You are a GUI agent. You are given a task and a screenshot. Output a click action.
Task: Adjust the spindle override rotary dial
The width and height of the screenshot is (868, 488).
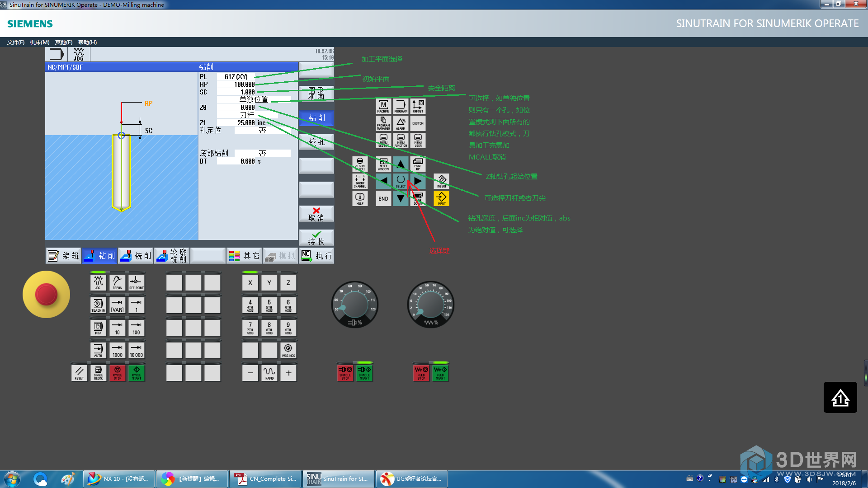click(x=355, y=305)
